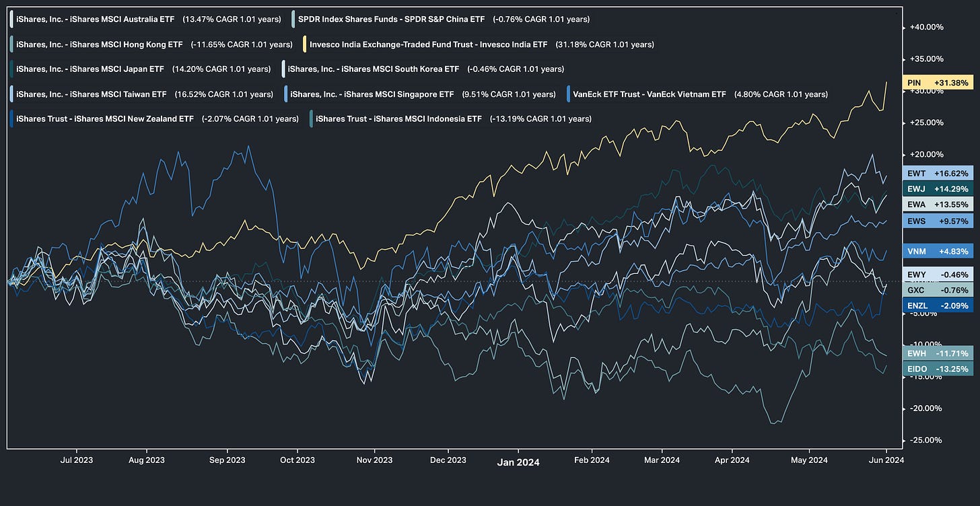Click the bold Jan 2024 axis label
This screenshot has width=980, height=506.
[518, 462]
